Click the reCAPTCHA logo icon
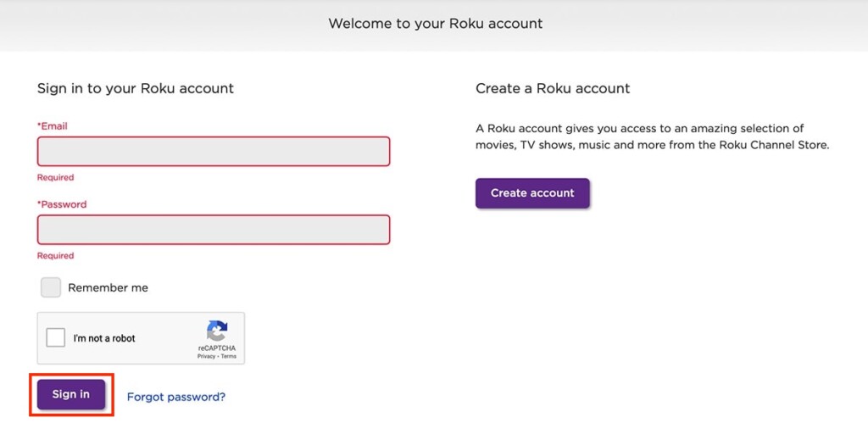The image size is (868, 423). point(217,331)
